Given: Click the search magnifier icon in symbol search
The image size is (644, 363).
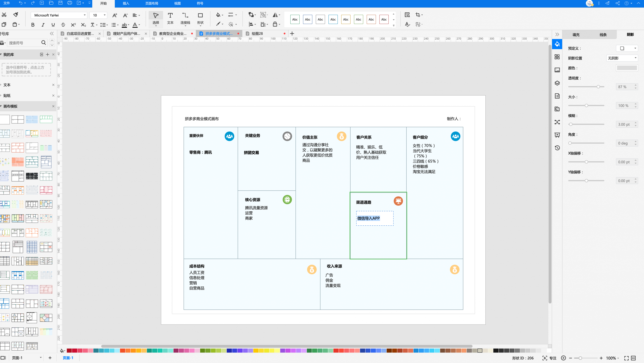Looking at the screenshot, I should [x=43, y=43].
